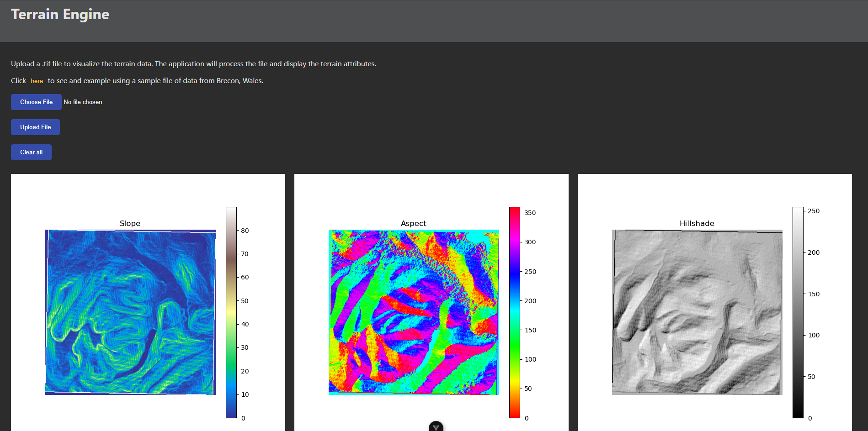The image size is (868, 431).
Task: Click the 'Upload a .tif file' instruction text
Action: click(x=193, y=64)
